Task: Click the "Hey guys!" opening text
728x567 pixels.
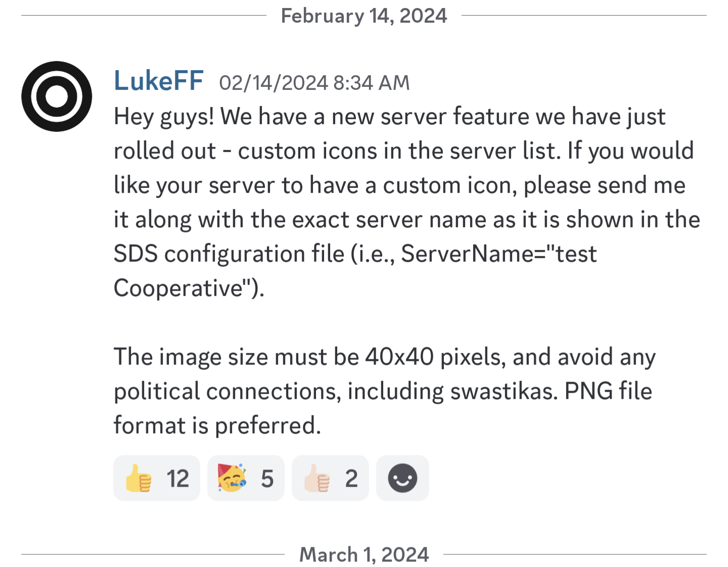Action: coord(164,117)
